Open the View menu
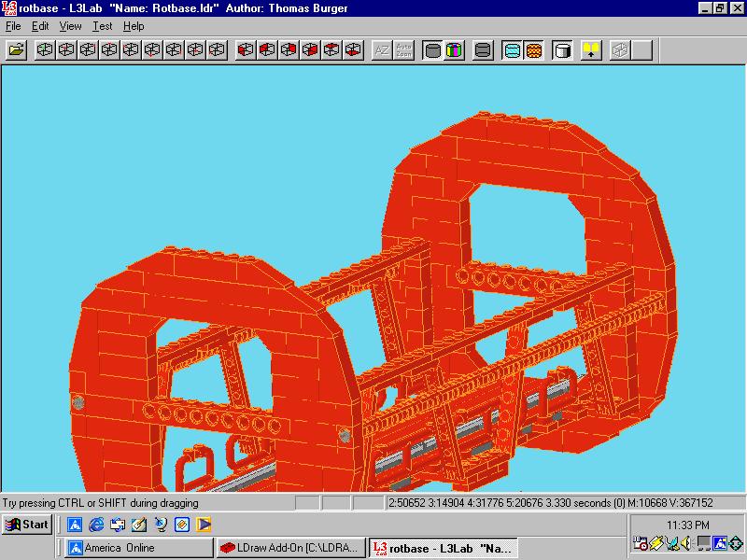747x560 pixels. click(x=70, y=26)
